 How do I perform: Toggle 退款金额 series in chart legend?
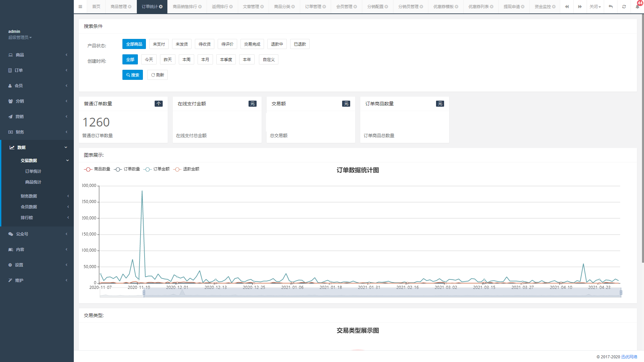click(186, 169)
